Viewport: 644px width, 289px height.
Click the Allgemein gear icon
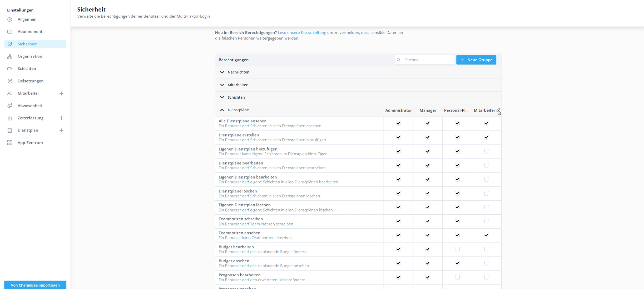(10, 20)
